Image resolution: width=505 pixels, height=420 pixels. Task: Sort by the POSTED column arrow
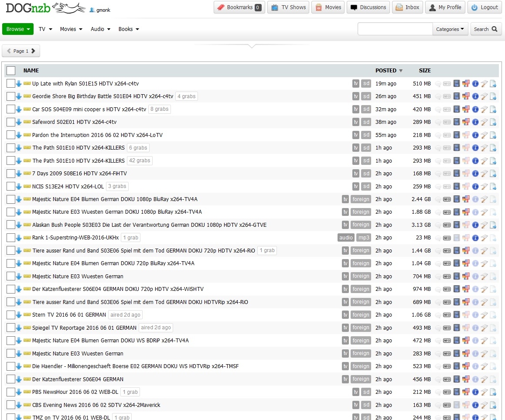[x=401, y=71]
